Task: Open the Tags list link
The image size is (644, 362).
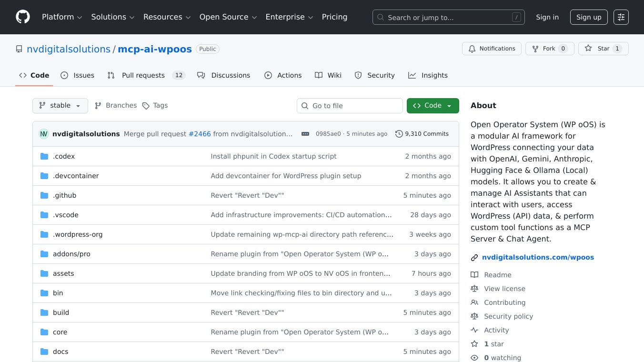Action: [155, 106]
